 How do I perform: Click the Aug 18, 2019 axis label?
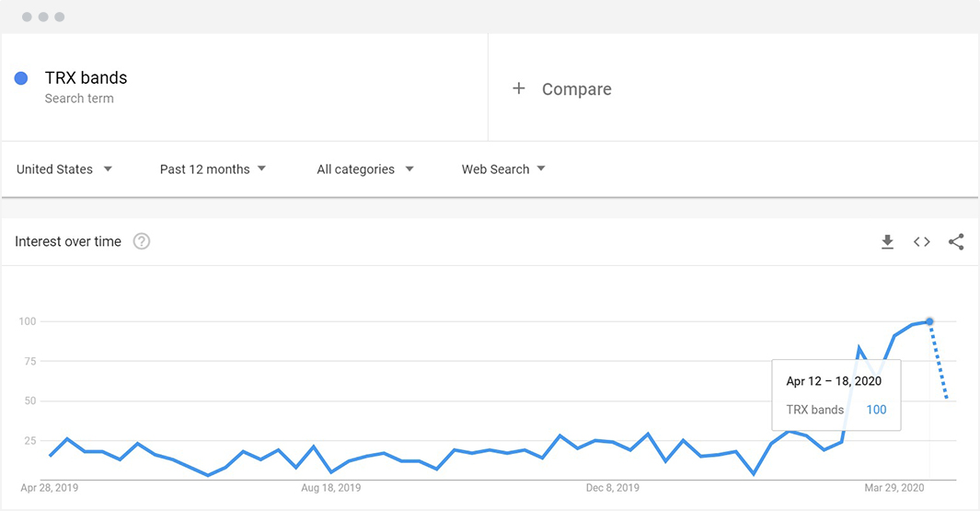(x=330, y=488)
